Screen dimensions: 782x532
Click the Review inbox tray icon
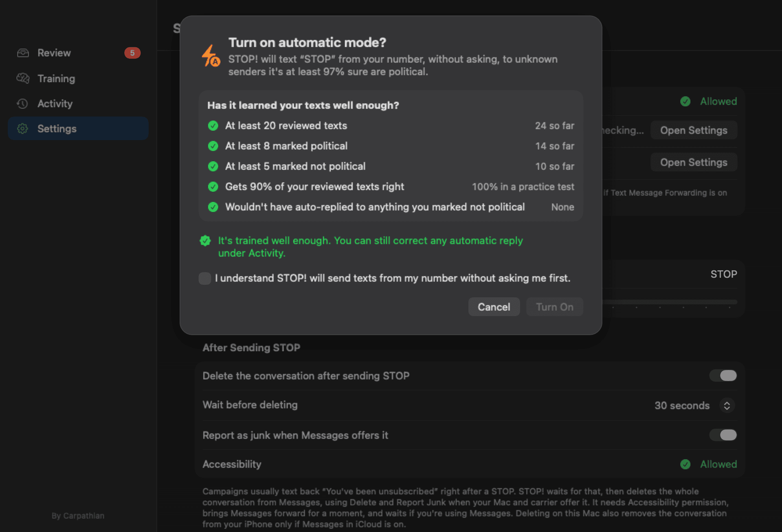click(23, 53)
